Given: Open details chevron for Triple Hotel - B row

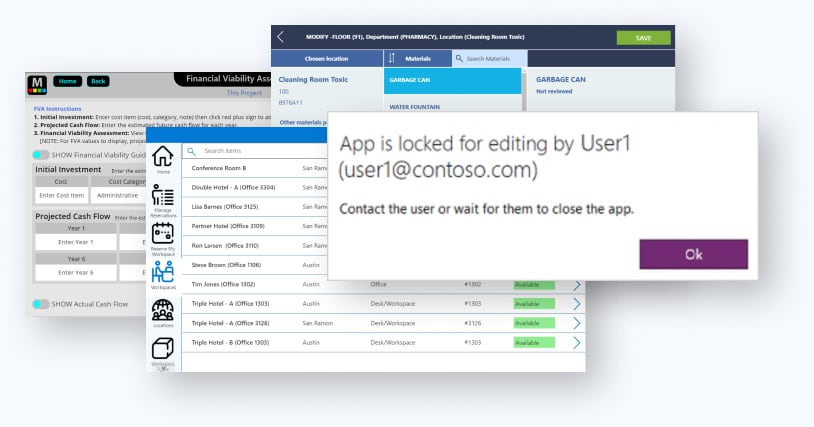Looking at the screenshot, I should (x=577, y=342).
